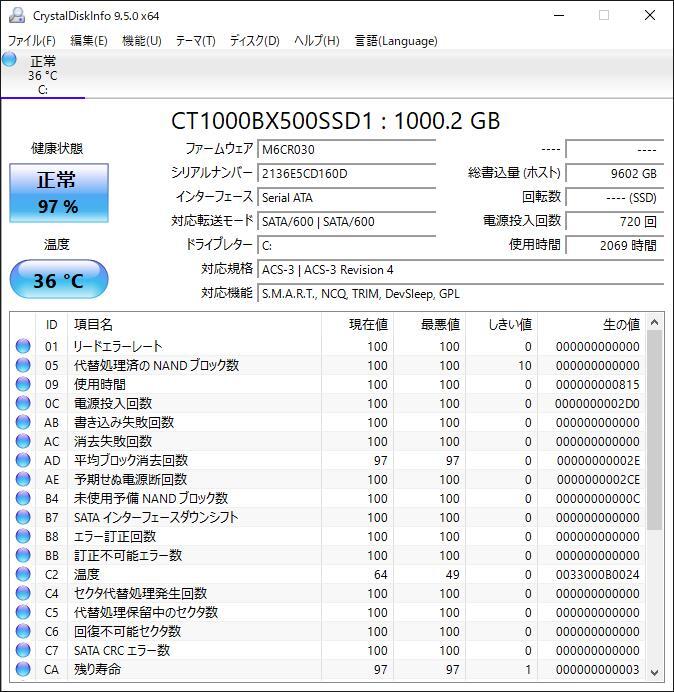The height and width of the screenshot is (692, 674).
Task: Click the scroll down arrow of SMART list
Action: point(655,673)
